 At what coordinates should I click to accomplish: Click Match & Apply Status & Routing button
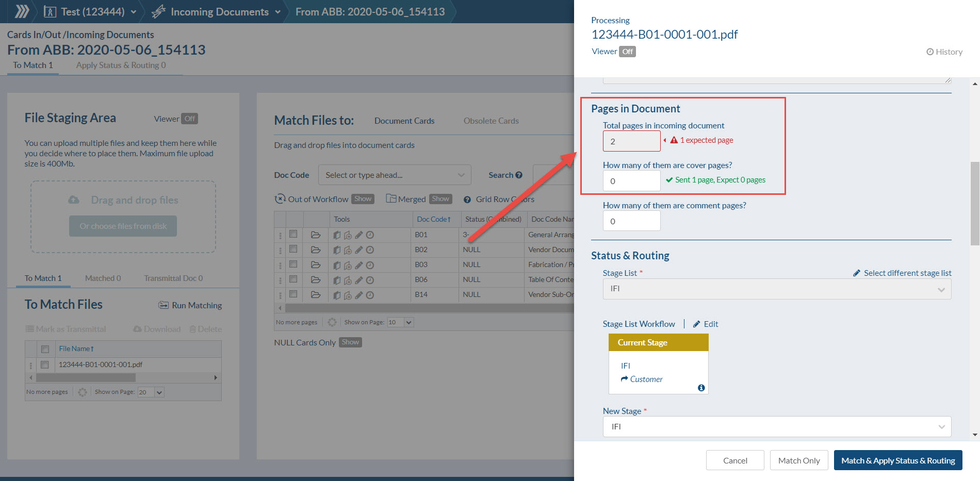point(898,460)
